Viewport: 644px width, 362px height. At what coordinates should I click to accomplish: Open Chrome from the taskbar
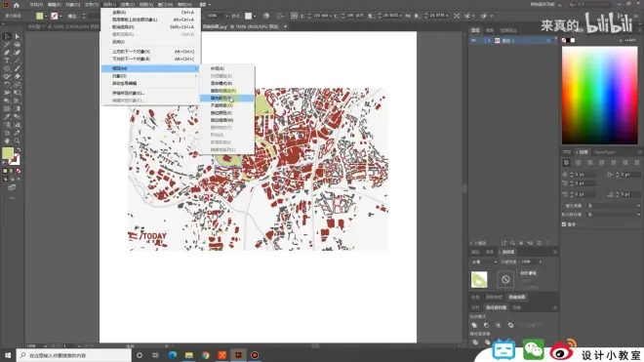pos(205,355)
